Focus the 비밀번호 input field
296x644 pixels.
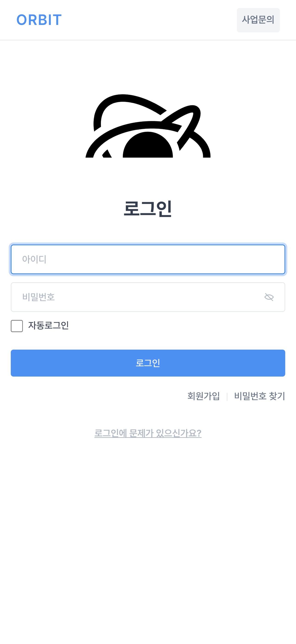click(x=148, y=297)
